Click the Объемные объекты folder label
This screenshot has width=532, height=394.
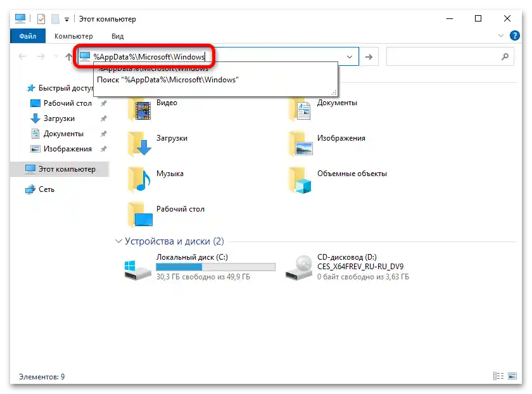tap(352, 174)
